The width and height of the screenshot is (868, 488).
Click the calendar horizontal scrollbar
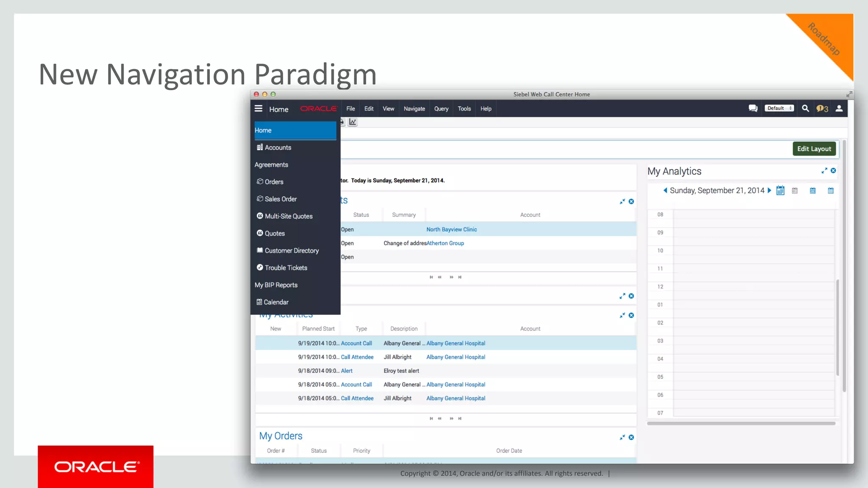tap(741, 423)
